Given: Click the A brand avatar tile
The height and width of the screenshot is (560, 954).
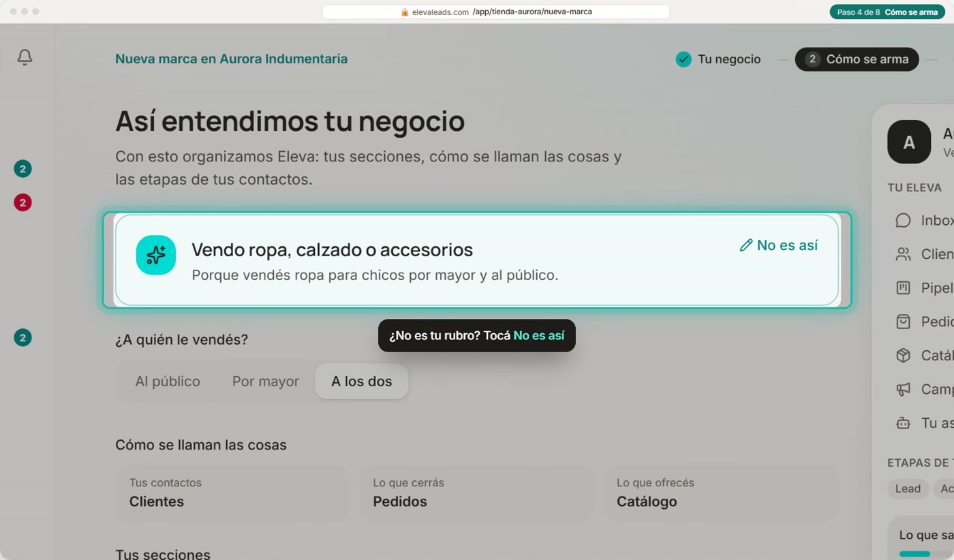Looking at the screenshot, I should click(909, 142).
